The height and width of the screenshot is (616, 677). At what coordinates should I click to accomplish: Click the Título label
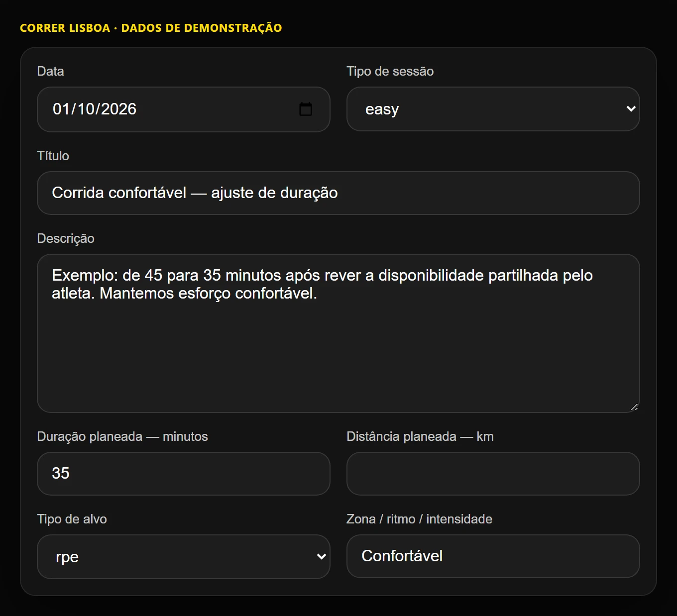point(53,156)
